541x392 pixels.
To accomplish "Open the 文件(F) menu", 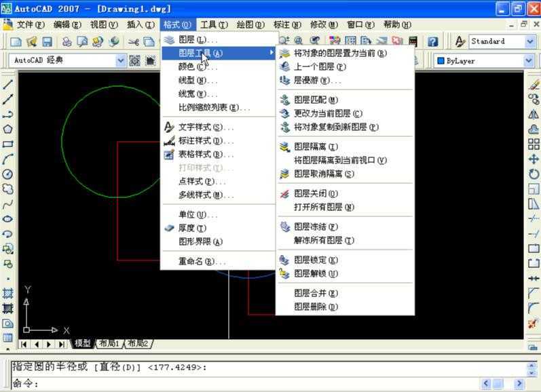I will (31, 25).
